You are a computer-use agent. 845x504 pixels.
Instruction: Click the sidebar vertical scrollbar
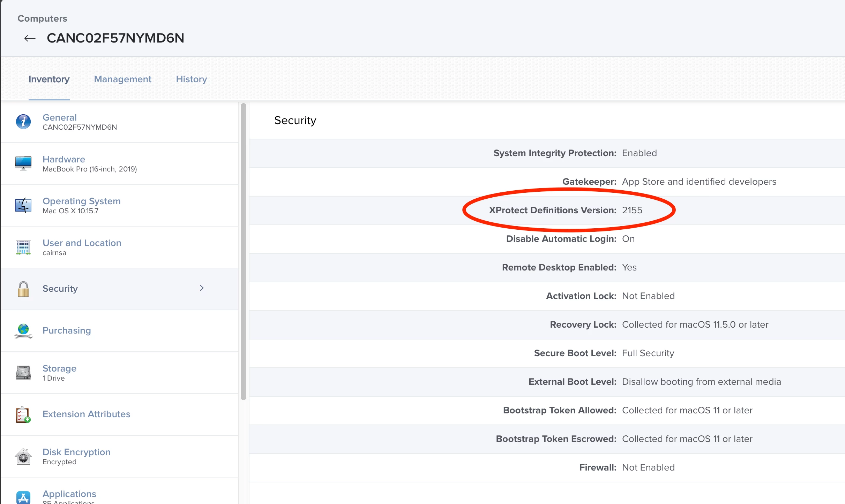pyautogui.click(x=244, y=251)
